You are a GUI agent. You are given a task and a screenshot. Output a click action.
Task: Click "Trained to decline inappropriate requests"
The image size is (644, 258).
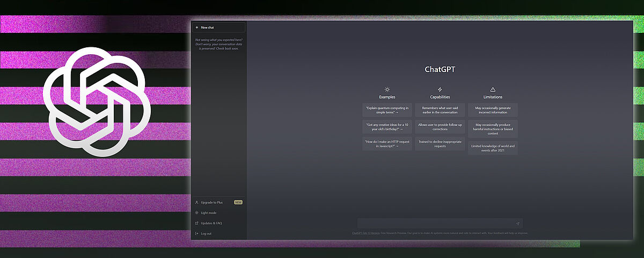440,144
